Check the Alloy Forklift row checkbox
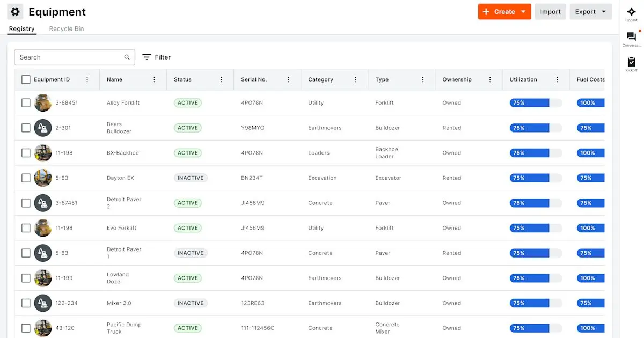This screenshot has height=338, width=644. (x=26, y=102)
